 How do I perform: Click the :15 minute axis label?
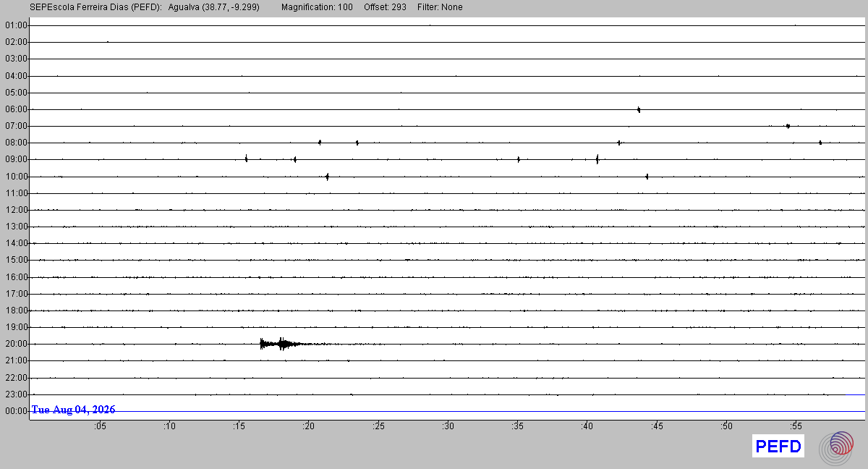[239, 426]
